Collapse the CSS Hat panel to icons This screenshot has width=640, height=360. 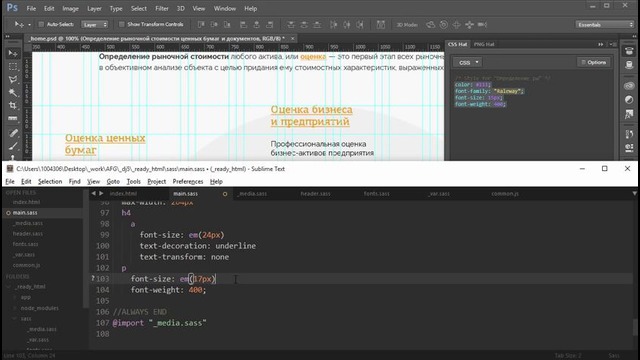(x=601, y=44)
